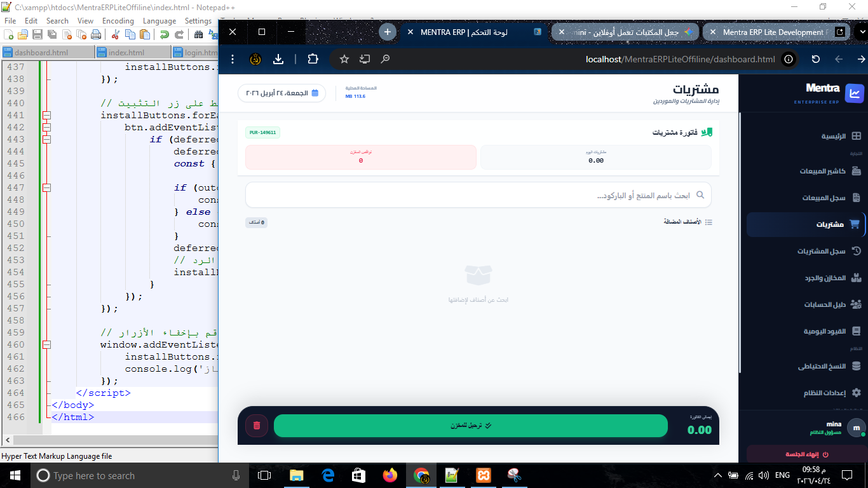This screenshot has height=488, width=868.
Task: Click the site information icon beside the URL
Action: (x=789, y=59)
